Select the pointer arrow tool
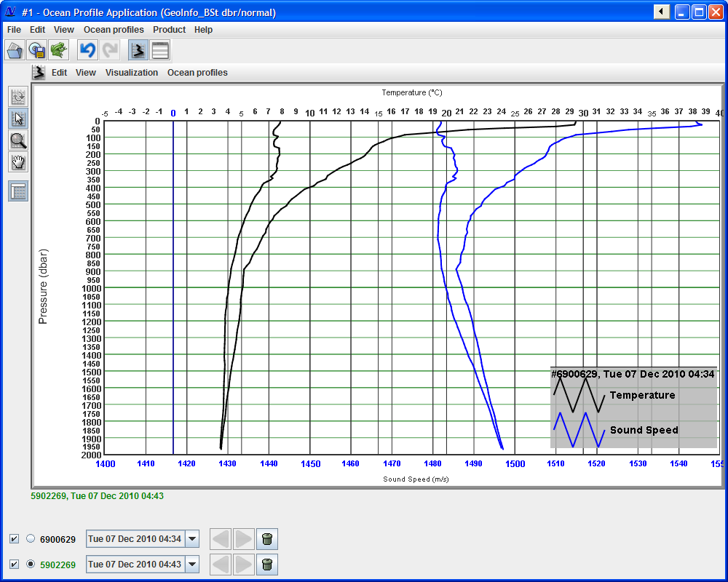The image size is (728, 582). click(19, 119)
